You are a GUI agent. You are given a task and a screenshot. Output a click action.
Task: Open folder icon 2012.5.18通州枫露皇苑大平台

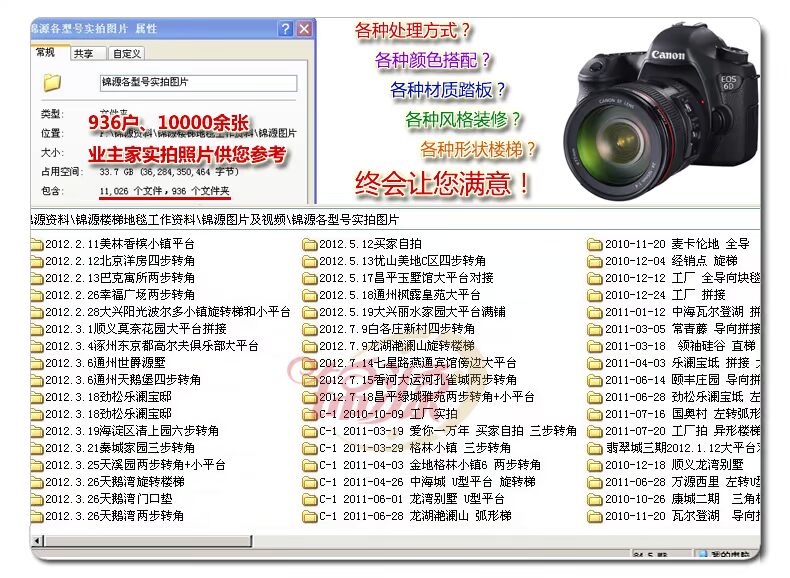coord(309,296)
